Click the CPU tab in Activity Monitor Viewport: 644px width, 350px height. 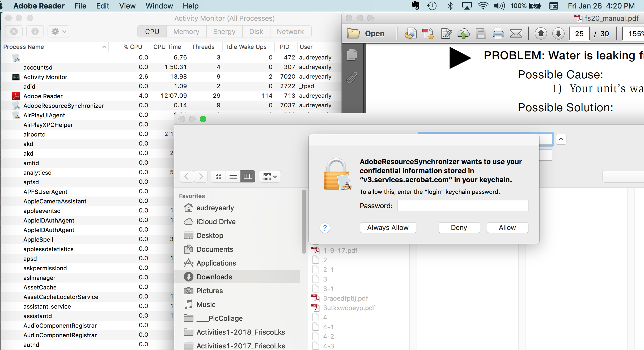pos(152,31)
